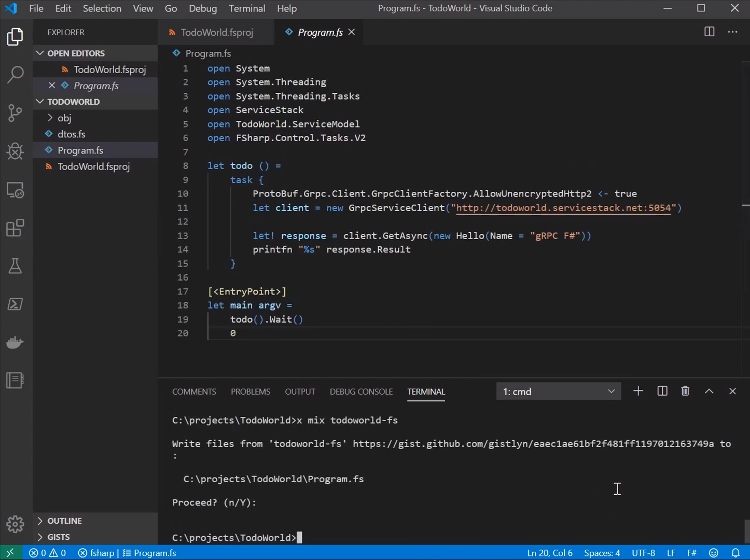Switch to TodoWorld.fsproj editor tab
This screenshot has width=750, height=560.
216,32
